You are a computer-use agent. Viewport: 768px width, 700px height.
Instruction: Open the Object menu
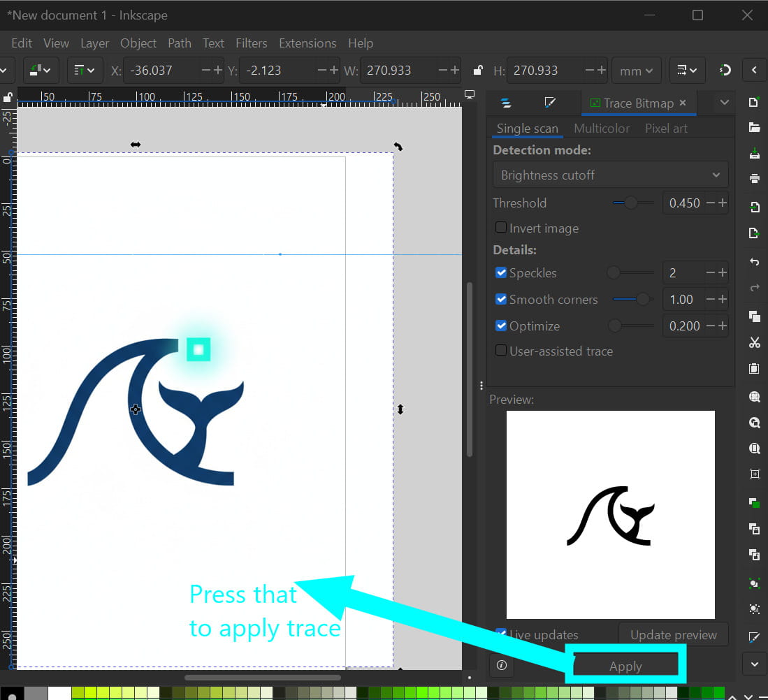138,43
